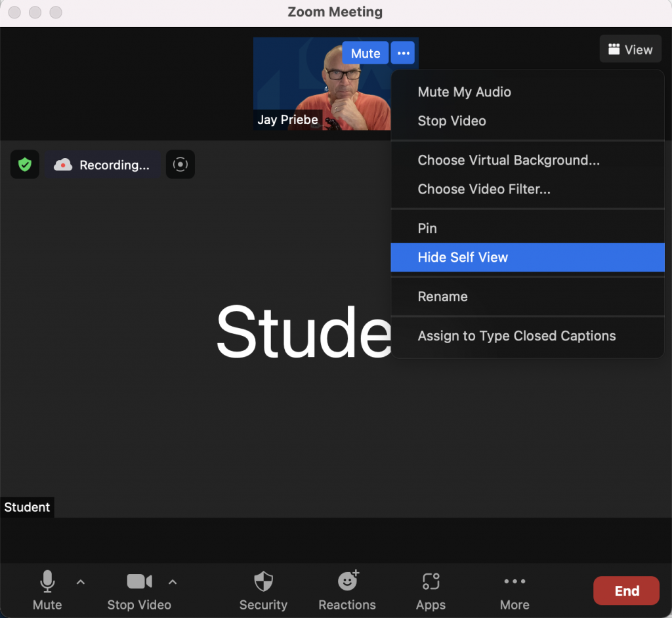Open the Security shield icon
The width and height of the screenshot is (672, 618).
263,582
